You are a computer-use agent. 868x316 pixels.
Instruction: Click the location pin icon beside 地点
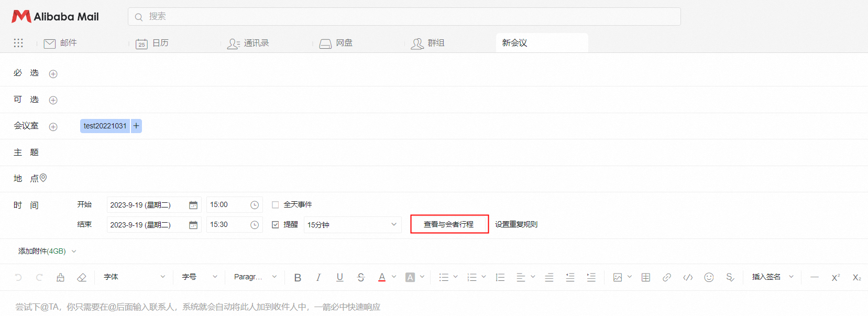43,178
